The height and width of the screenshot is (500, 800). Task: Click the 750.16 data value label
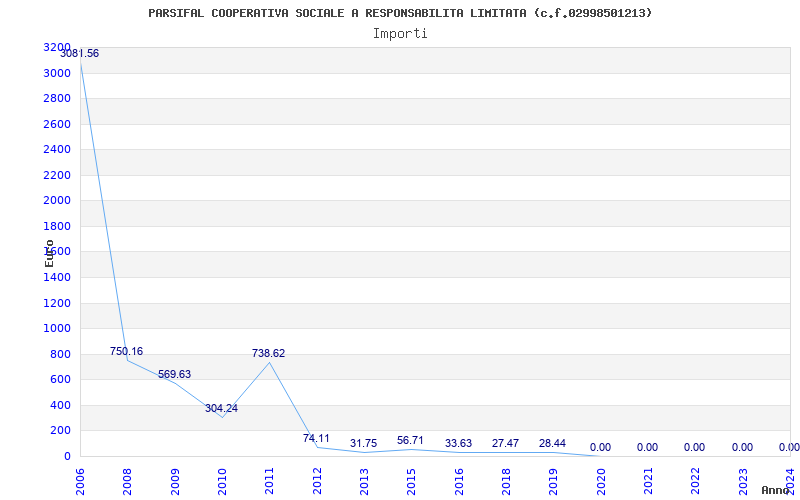click(x=126, y=351)
